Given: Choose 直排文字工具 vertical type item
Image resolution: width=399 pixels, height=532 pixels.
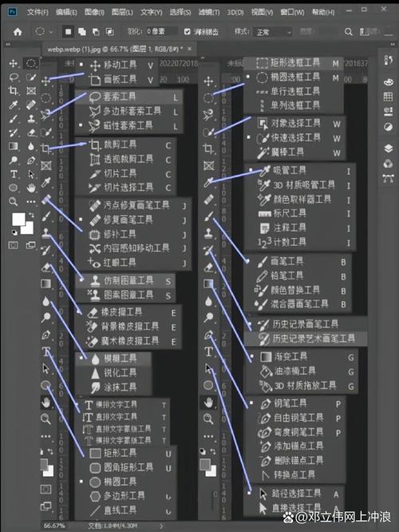Looking at the screenshot, I should pos(122,417).
